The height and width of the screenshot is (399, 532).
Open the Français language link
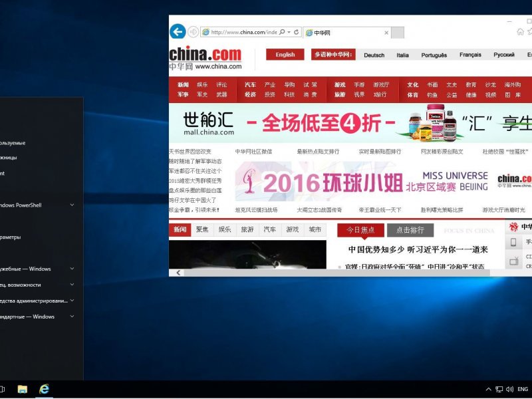click(x=470, y=55)
